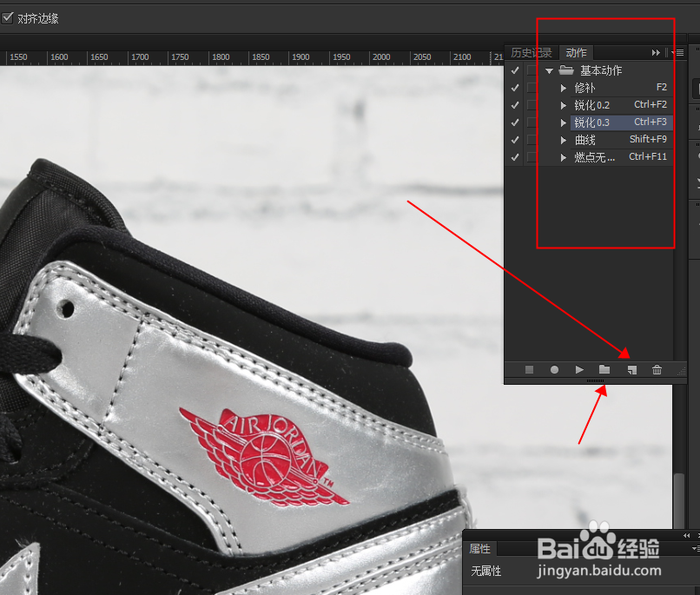
Task: Select the 锐化0.3 action row
Action: click(x=622, y=122)
